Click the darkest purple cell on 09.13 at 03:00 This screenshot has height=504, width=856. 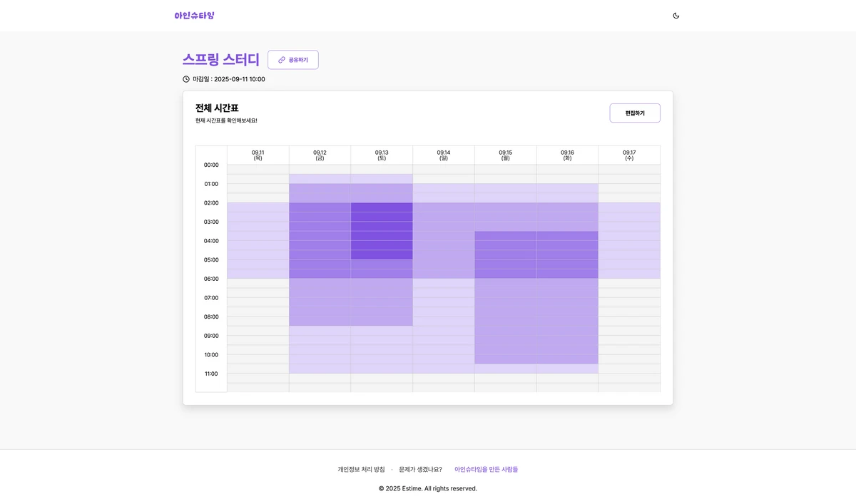(x=382, y=226)
